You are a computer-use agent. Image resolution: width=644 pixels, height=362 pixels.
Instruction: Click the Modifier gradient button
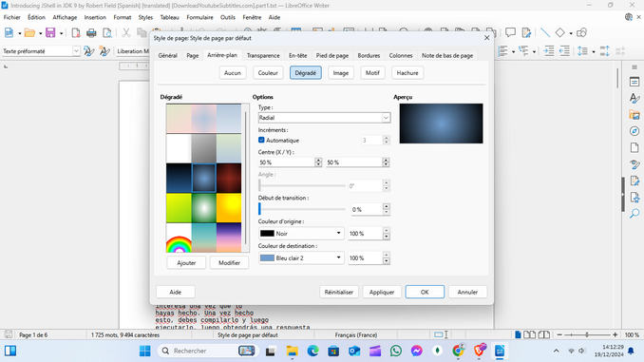pos(229,263)
